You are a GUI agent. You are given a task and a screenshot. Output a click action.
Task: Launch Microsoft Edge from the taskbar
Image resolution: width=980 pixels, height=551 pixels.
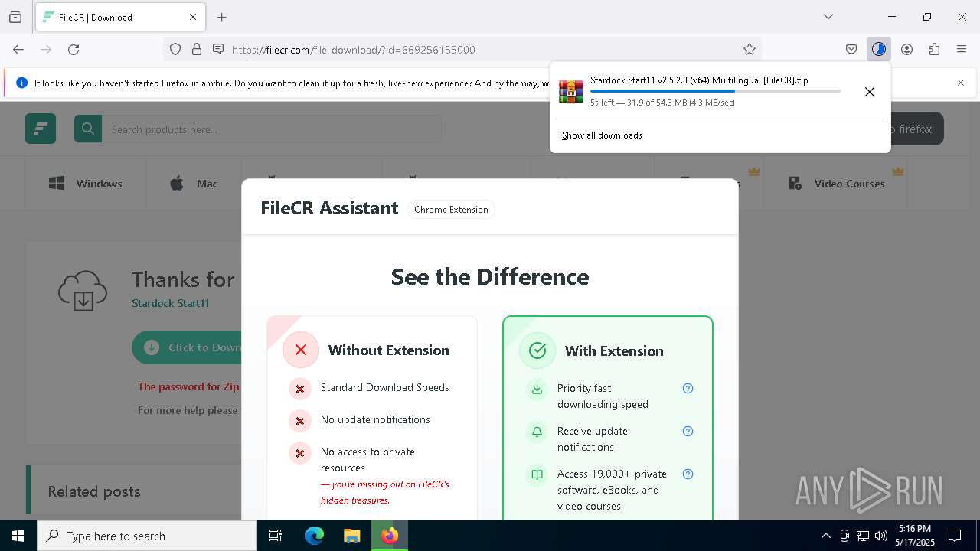315,536
